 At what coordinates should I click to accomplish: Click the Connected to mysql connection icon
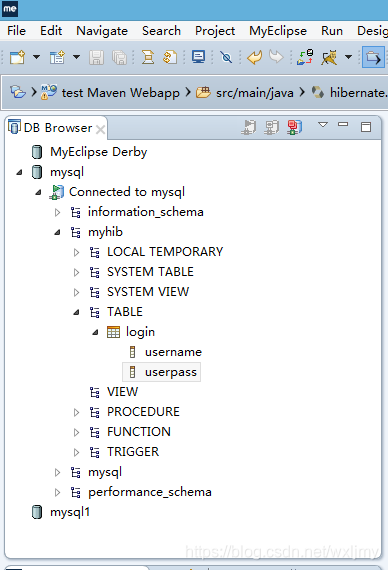[57, 192]
